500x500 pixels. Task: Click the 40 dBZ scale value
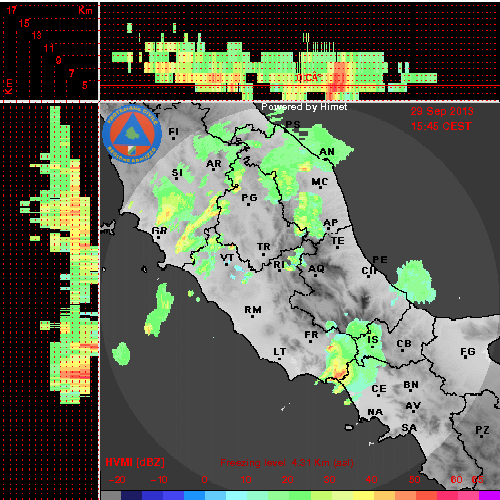[x=371, y=480]
